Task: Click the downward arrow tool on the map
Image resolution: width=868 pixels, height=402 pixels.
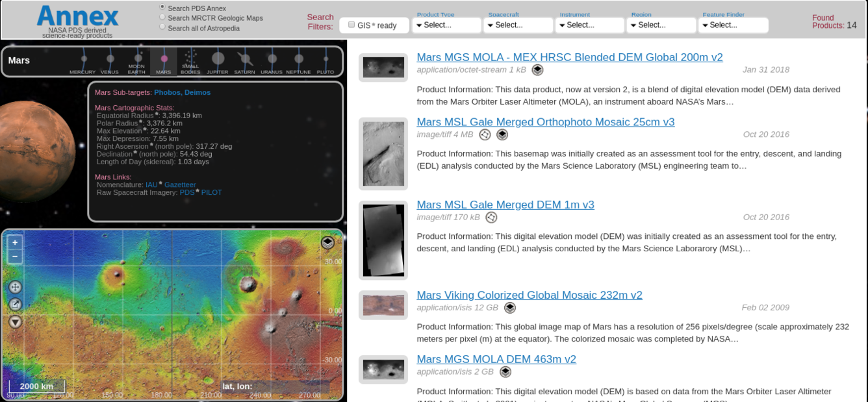Action: [x=15, y=321]
